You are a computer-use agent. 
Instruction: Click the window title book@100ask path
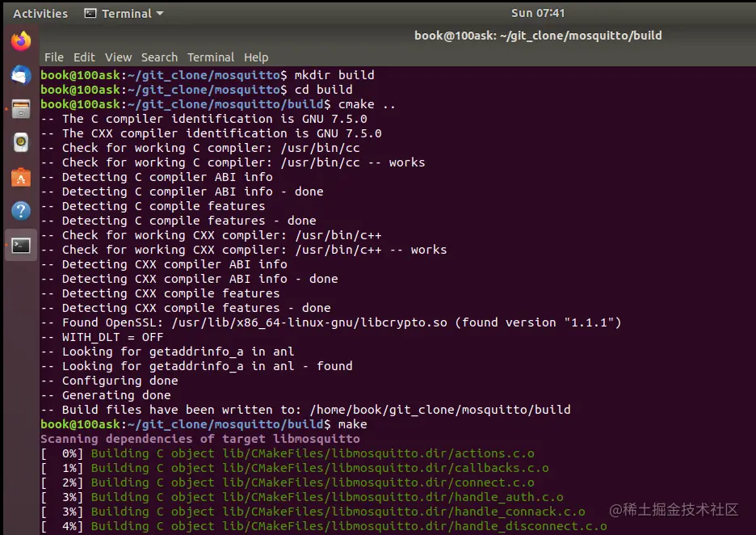[x=538, y=36]
